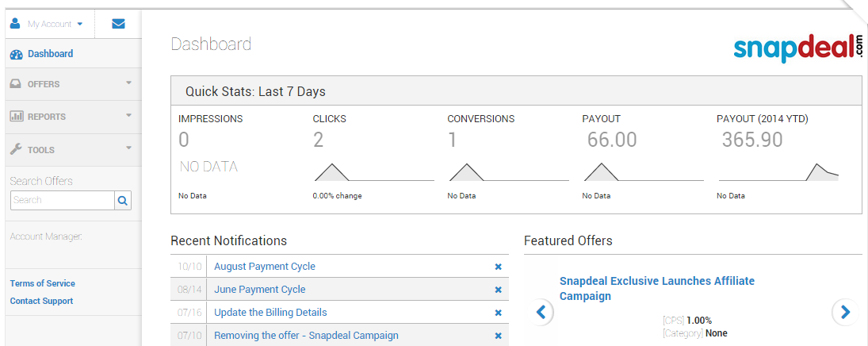Dismiss the August Payment Cycle notification
The image size is (868, 346).
point(499,267)
